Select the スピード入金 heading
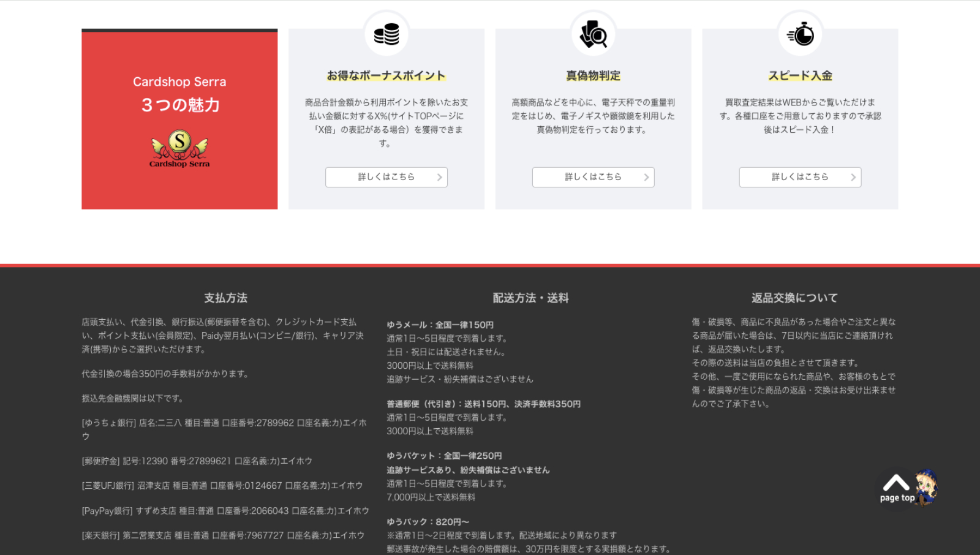This screenshot has width=980, height=555. point(800,75)
